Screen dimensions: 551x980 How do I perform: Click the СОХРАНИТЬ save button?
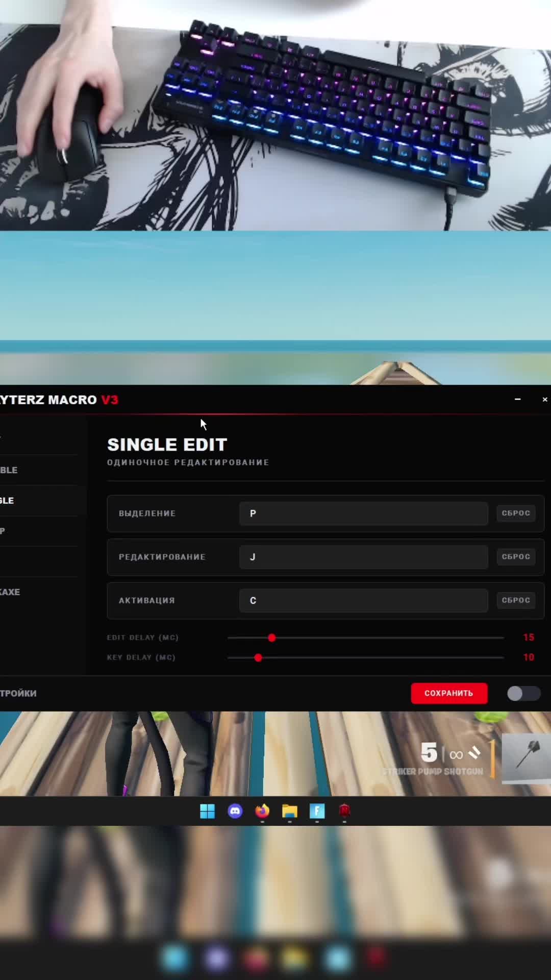point(449,693)
